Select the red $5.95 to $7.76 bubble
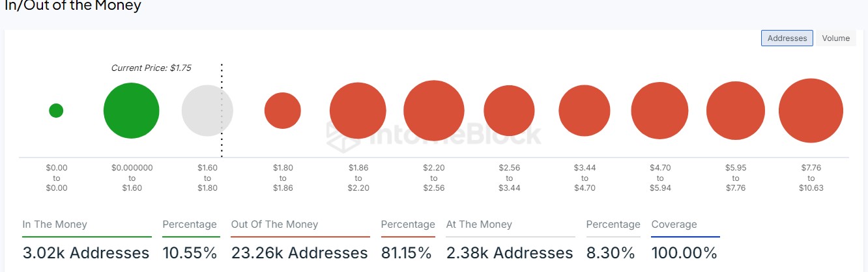Screen dimensions: 868x272 tap(735, 111)
